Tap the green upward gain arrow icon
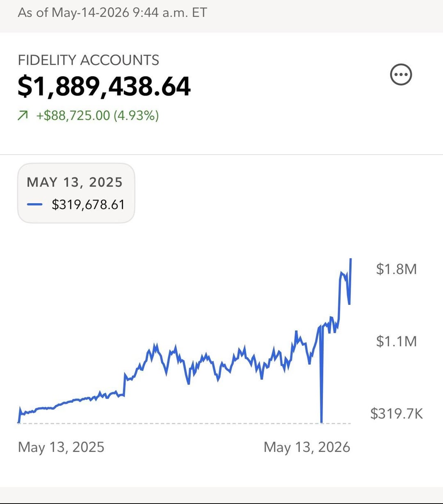The height and width of the screenshot is (504, 443). point(23,116)
